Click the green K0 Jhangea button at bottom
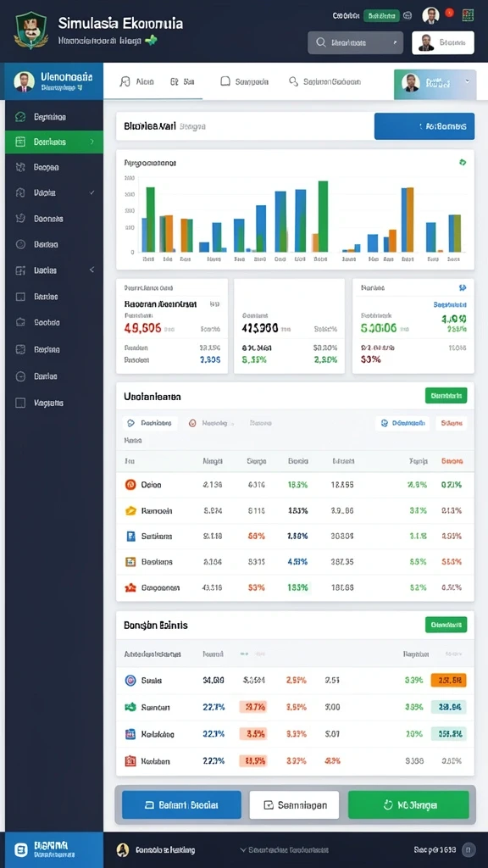488x868 pixels. [x=408, y=805]
